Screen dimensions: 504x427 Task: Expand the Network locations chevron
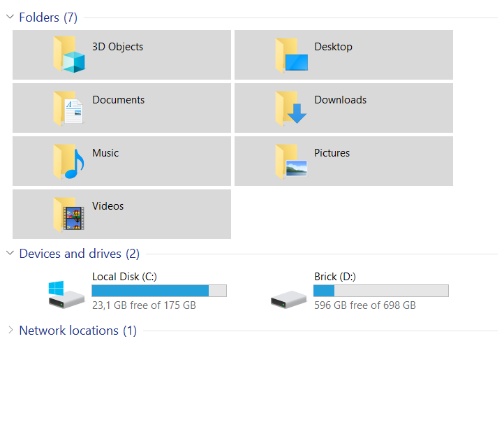coord(10,330)
